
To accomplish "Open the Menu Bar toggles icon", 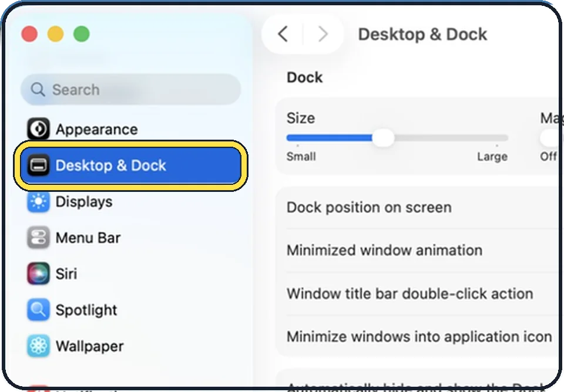I will (x=39, y=238).
